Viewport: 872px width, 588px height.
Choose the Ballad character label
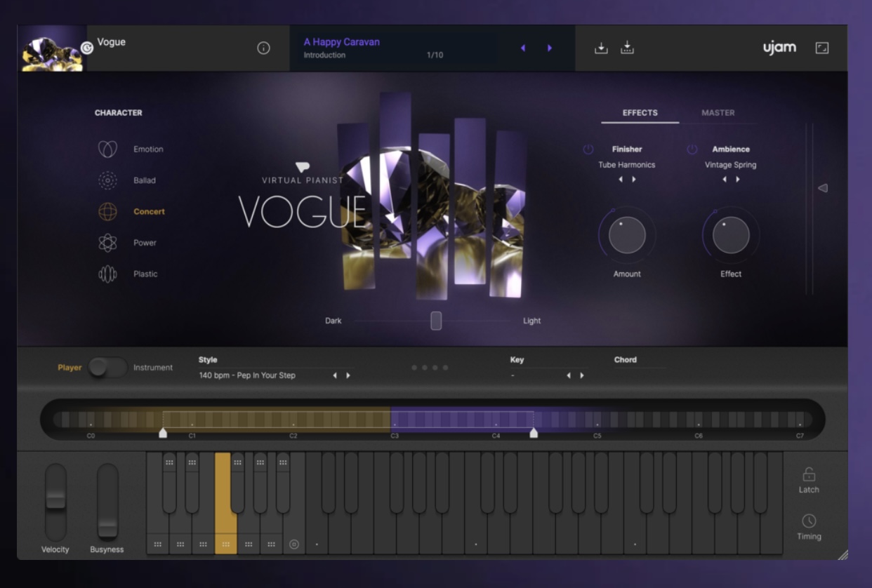(x=145, y=180)
